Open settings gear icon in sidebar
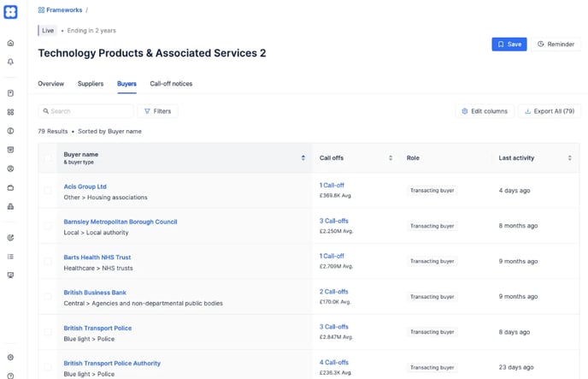The height and width of the screenshot is (379, 588). (10, 358)
